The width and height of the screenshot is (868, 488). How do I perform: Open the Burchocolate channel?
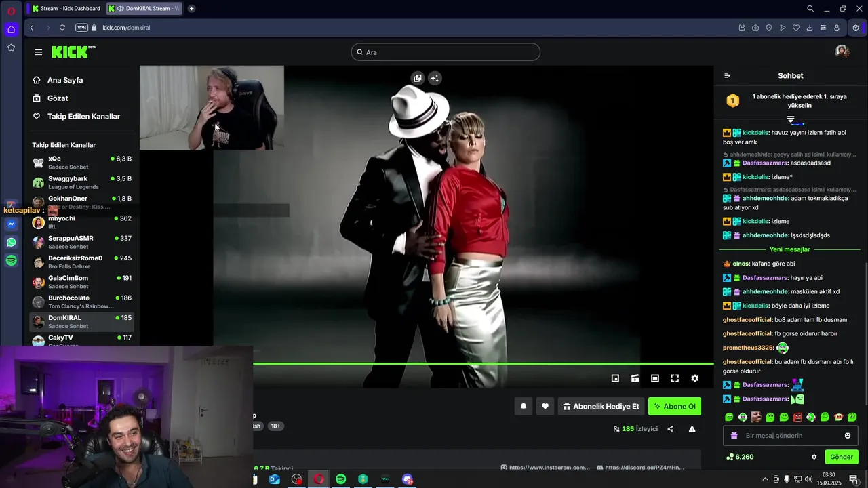[82, 302]
